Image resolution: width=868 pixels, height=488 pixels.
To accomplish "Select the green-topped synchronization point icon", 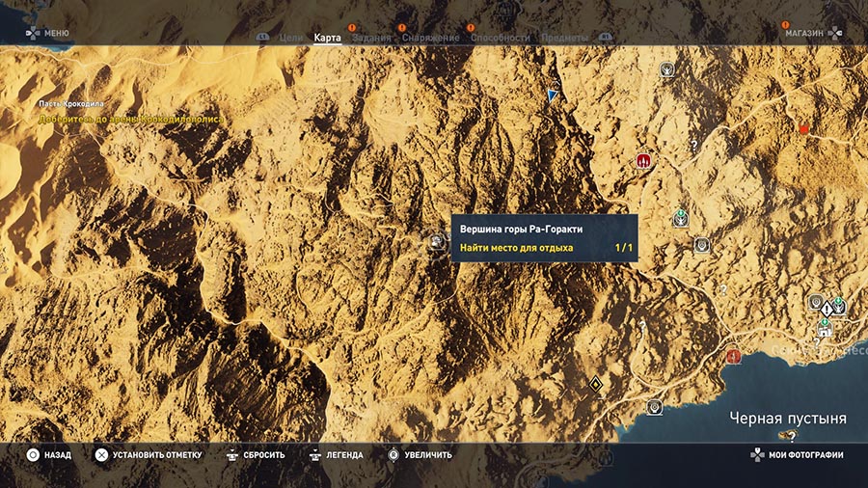I will pos(681,217).
